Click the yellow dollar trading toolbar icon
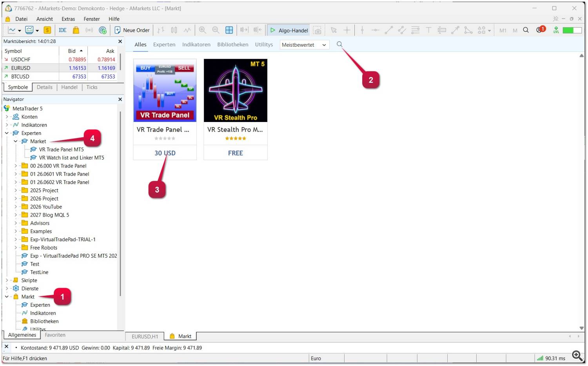 [x=47, y=30]
